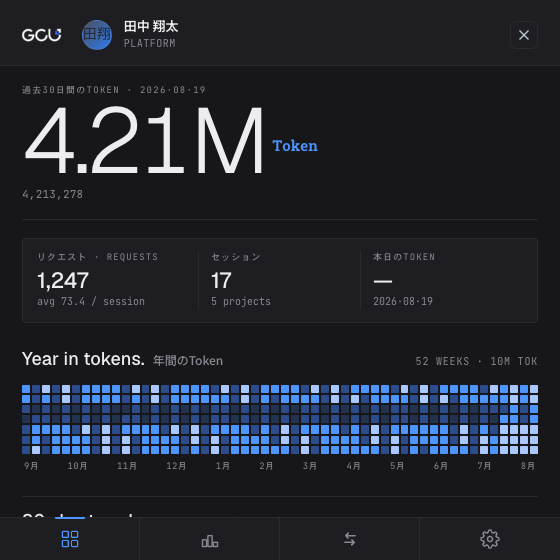Click the blue Token unit label
The width and height of the screenshot is (560, 560).
(x=295, y=146)
